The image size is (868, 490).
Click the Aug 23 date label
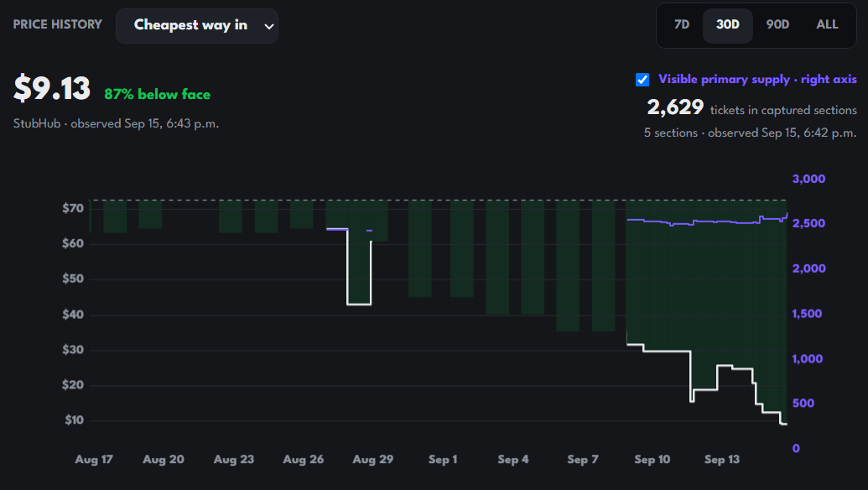click(234, 460)
